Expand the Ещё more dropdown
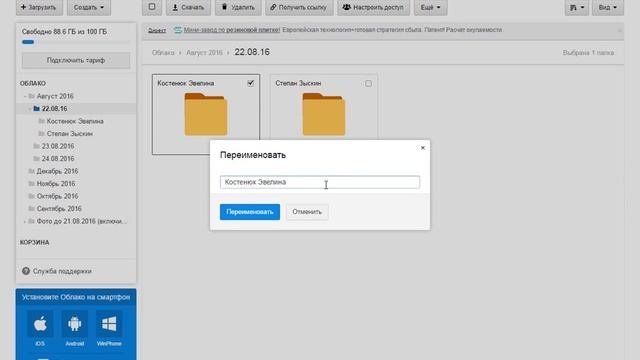 [x=430, y=7]
